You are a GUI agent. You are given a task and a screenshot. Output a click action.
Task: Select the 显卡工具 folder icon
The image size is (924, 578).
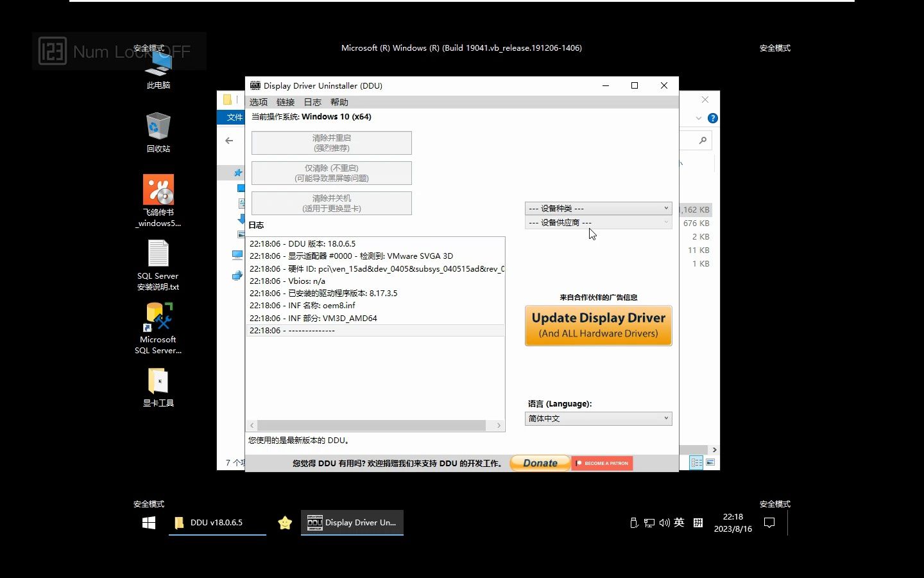158,387
